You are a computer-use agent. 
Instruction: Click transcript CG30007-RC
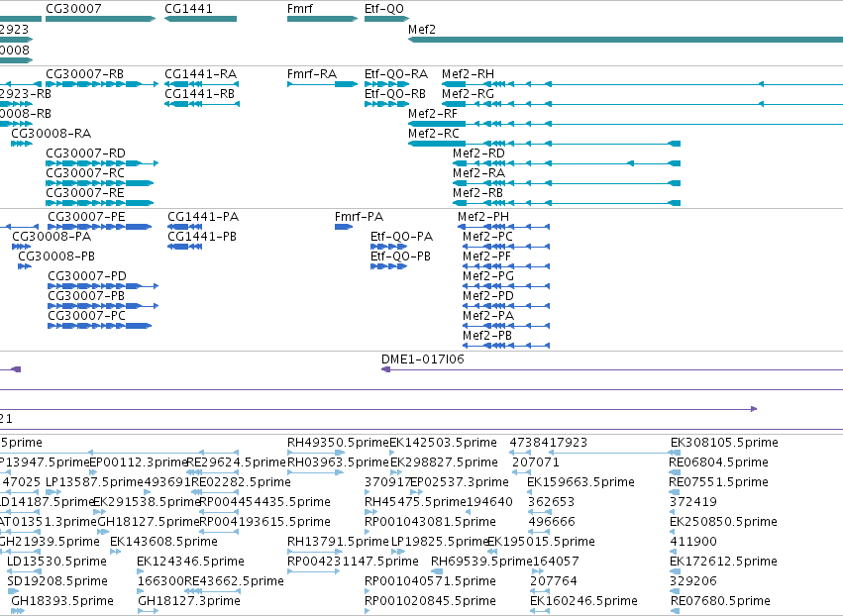(99, 183)
